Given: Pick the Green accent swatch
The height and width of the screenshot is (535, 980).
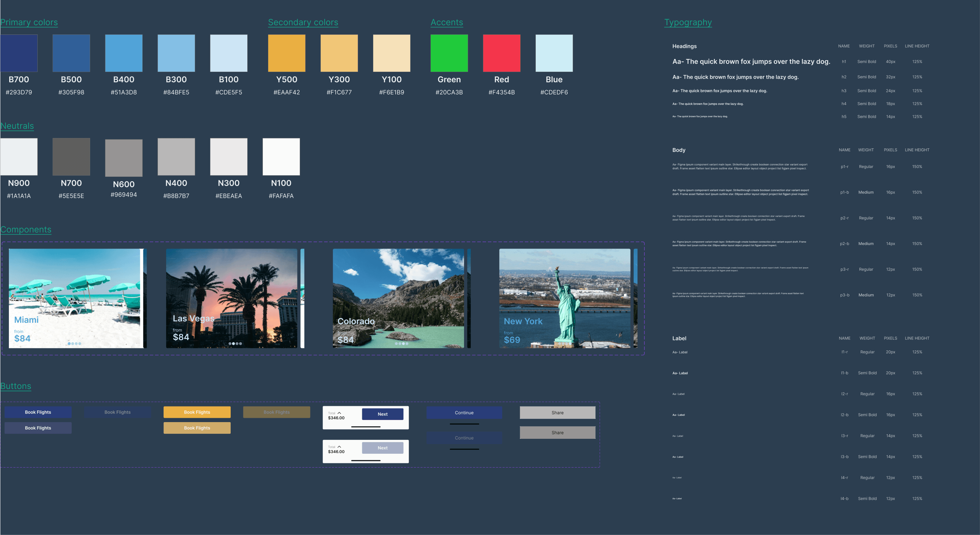Looking at the screenshot, I should [449, 53].
